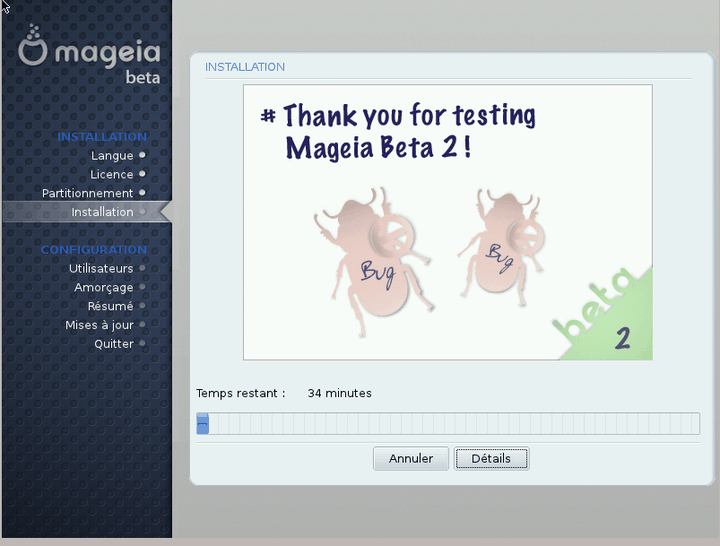Select the Partitionnement step
Viewport: 720px width, 546px height.
point(88,193)
